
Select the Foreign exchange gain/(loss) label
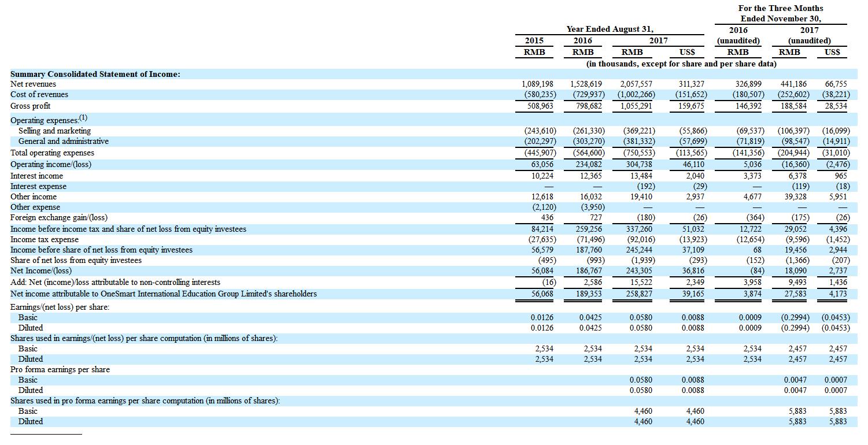[58, 217]
